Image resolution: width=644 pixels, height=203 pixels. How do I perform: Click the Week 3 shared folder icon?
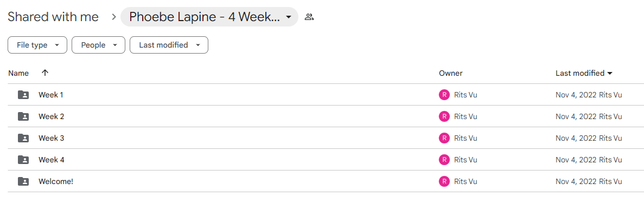[x=23, y=138]
